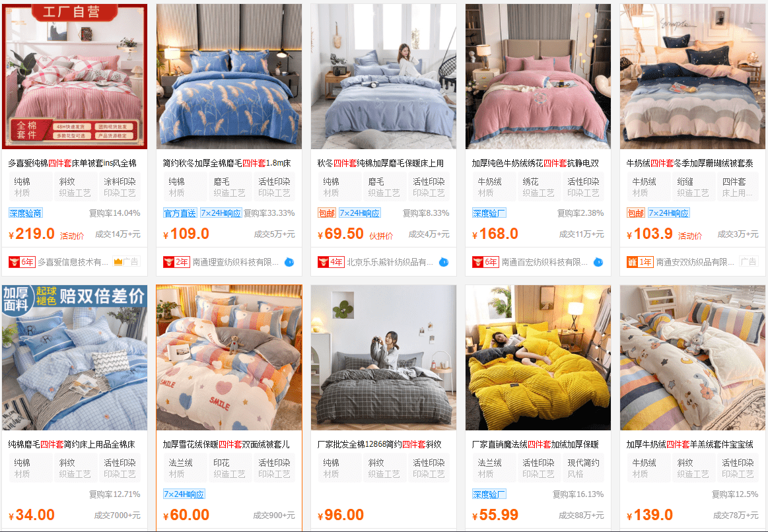Click the 深度验商 tag under the pink bedding
Screen dimensions: 768x532
pyautogui.click(x=26, y=213)
